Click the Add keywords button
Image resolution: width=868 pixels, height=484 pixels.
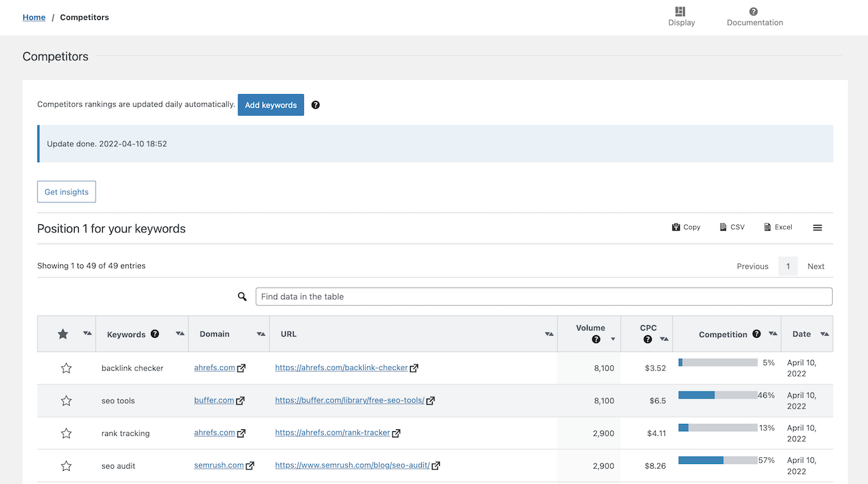(270, 105)
